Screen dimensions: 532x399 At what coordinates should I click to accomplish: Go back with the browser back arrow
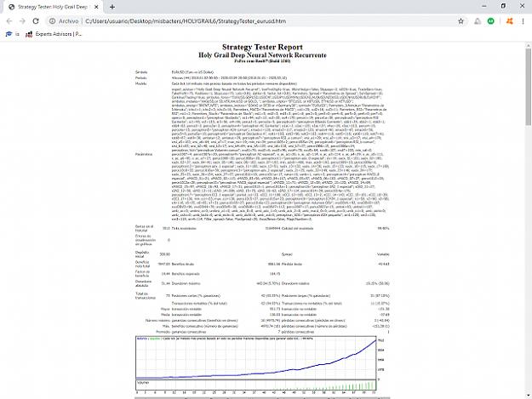point(9,21)
